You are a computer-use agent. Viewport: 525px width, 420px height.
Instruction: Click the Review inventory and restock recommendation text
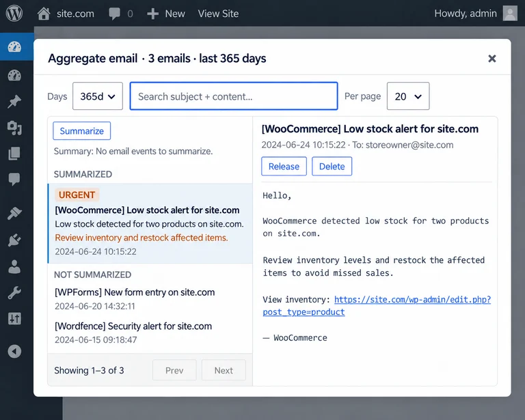(142, 238)
